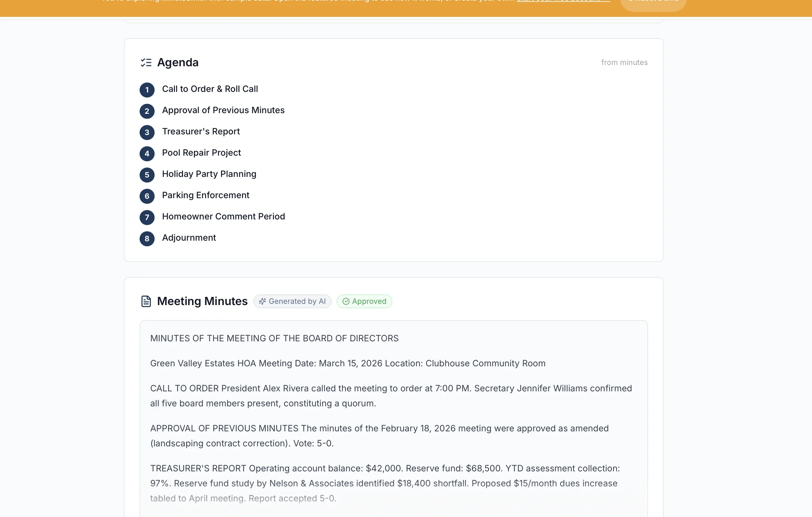Select 'Homeowner Comment Period' agenda item

(224, 216)
